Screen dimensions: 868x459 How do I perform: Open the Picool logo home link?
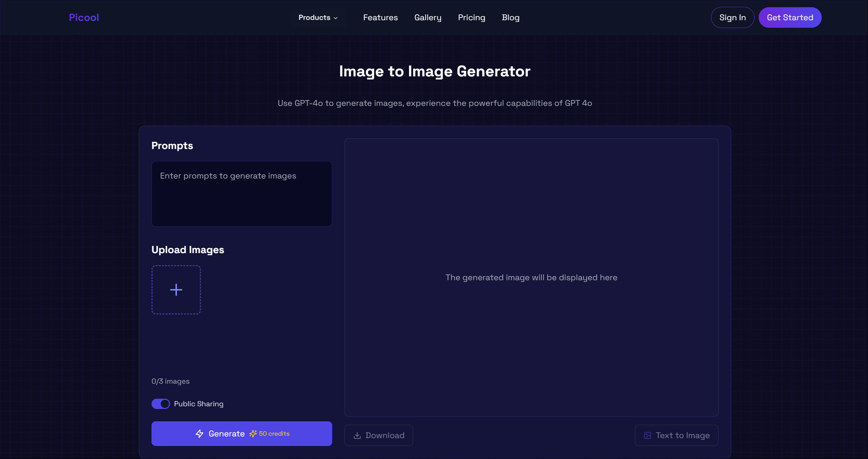(x=84, y=17)
